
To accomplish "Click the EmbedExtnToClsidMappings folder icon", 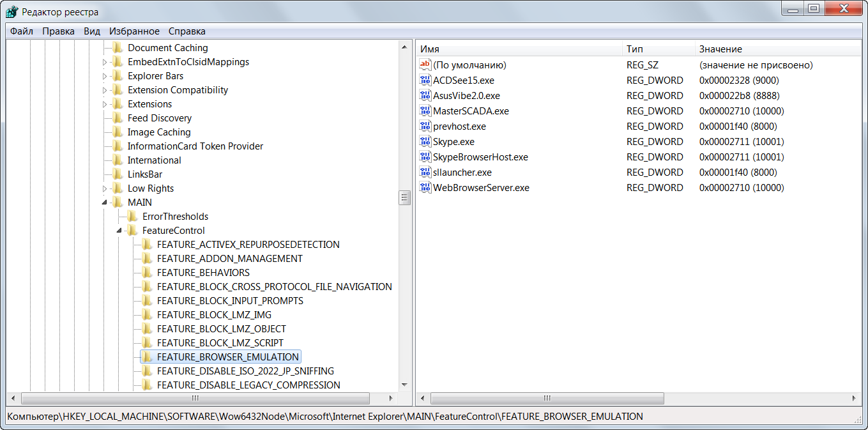I will (118, 61).
